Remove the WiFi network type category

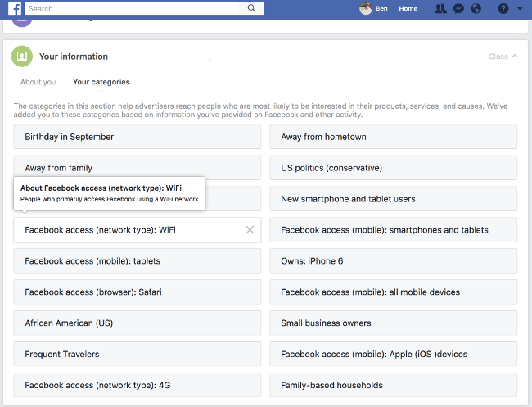point(250,230)
